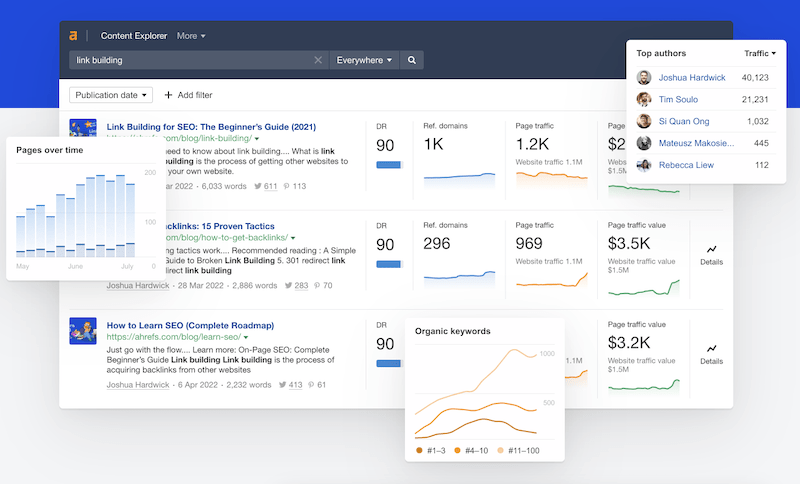Image resolution: width=800 pixels, height=484 pixels.
Task: Click the $3.2K page traffic value
Action: 629,343
